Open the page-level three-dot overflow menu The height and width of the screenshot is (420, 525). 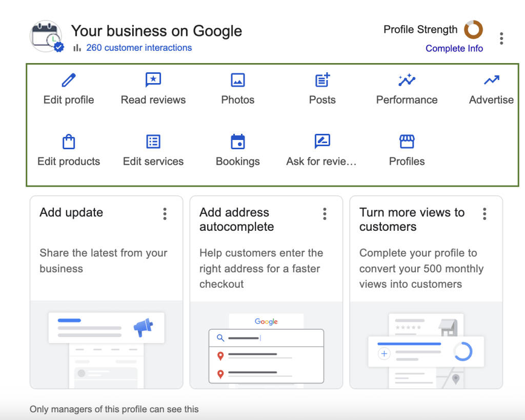tap(501, 38)
